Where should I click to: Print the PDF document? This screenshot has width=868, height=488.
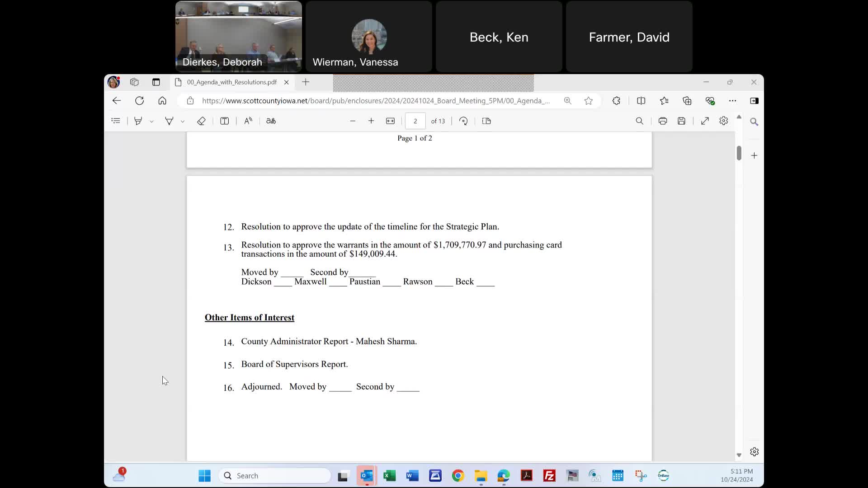pyautogui.click(x=663, y=121)
